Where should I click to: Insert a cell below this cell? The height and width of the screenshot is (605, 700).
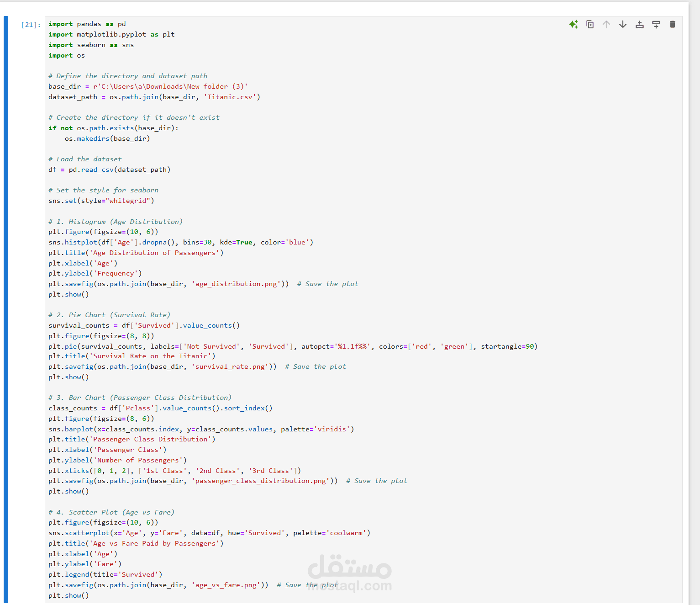tap(656, 24)
